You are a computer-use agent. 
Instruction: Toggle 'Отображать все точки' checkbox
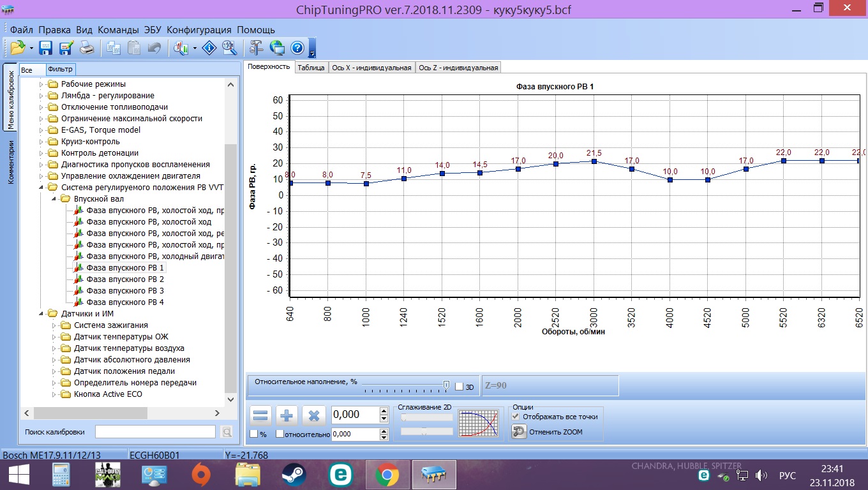tap(516, 416)
